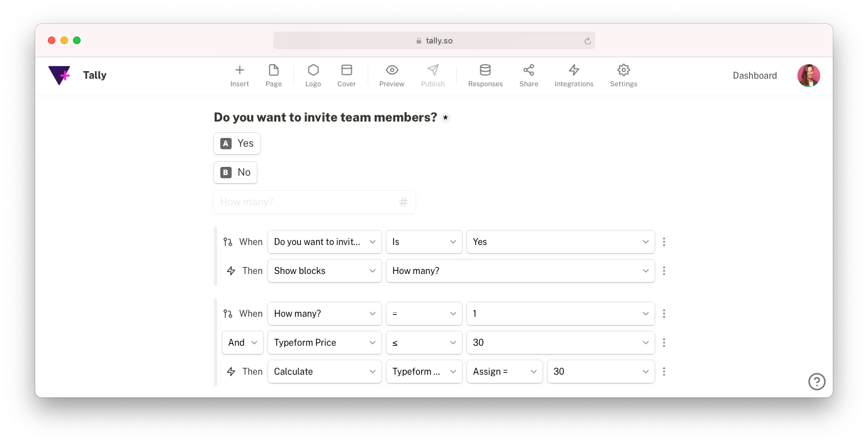The width and height of the screenshot is (868, 444).
Task: Select the No answer option
Action: coord(235,173)
